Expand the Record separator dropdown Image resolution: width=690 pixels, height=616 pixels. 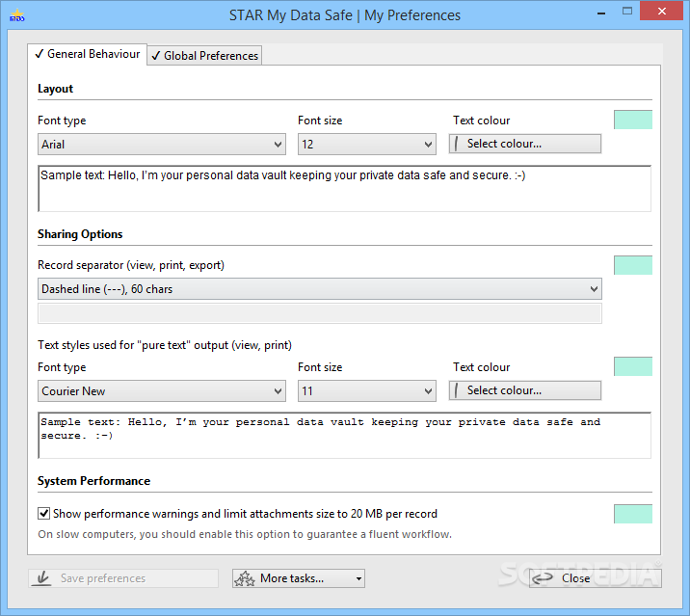coord(320,289)
